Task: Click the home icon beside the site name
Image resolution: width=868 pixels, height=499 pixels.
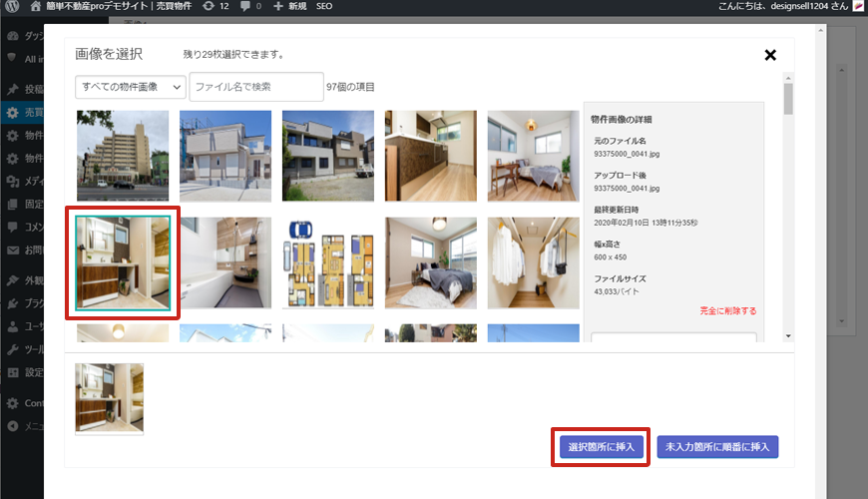Action: pos(36,6)
